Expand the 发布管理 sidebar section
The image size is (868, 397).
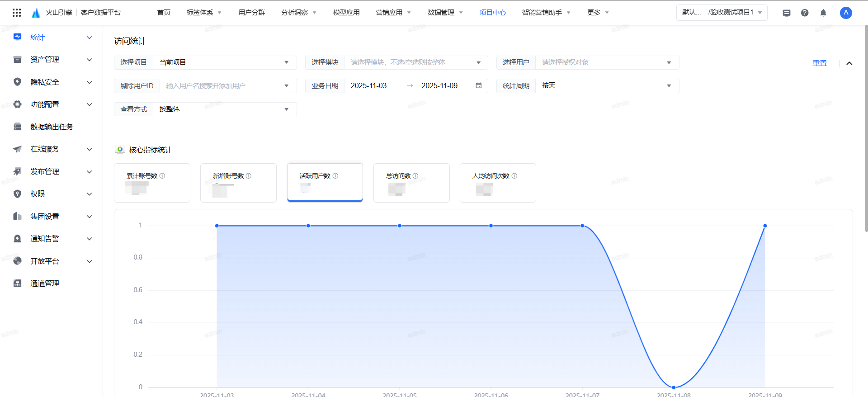point(90,172)
